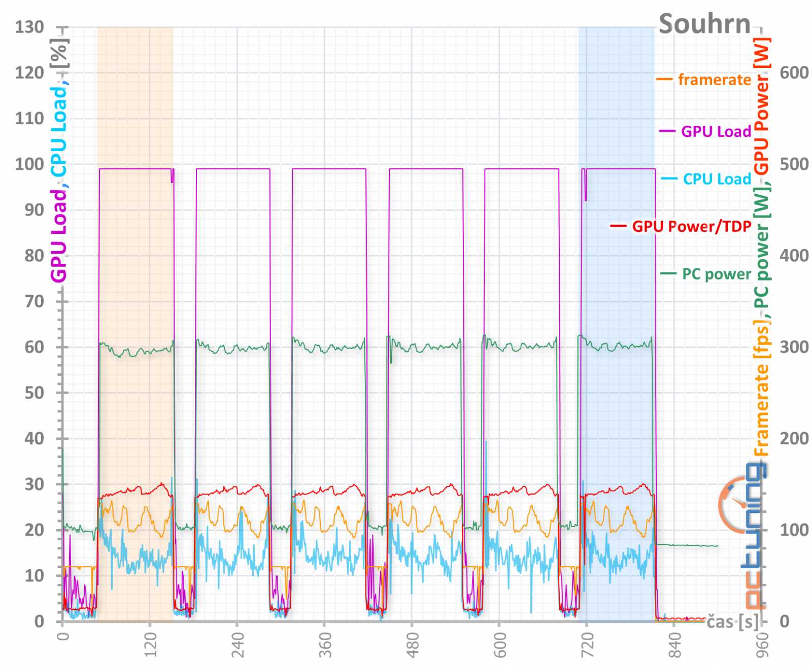
Task: Select the 'CPU Load' legend entry
Action: tap(706, 179)
